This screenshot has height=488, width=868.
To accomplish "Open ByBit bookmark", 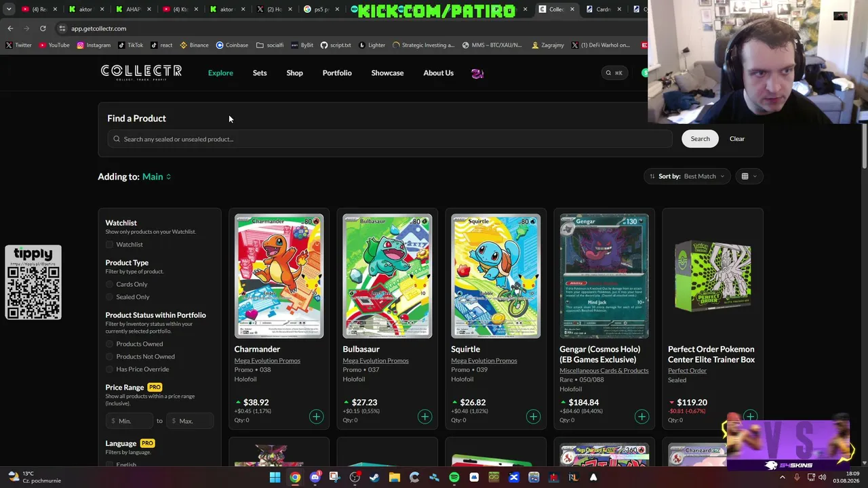I will pos(302,45).
